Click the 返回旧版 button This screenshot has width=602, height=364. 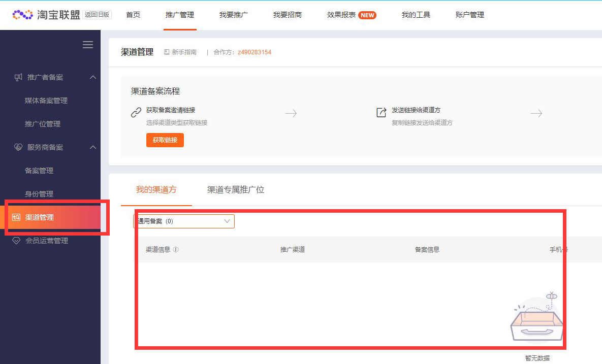click(97, 15)
